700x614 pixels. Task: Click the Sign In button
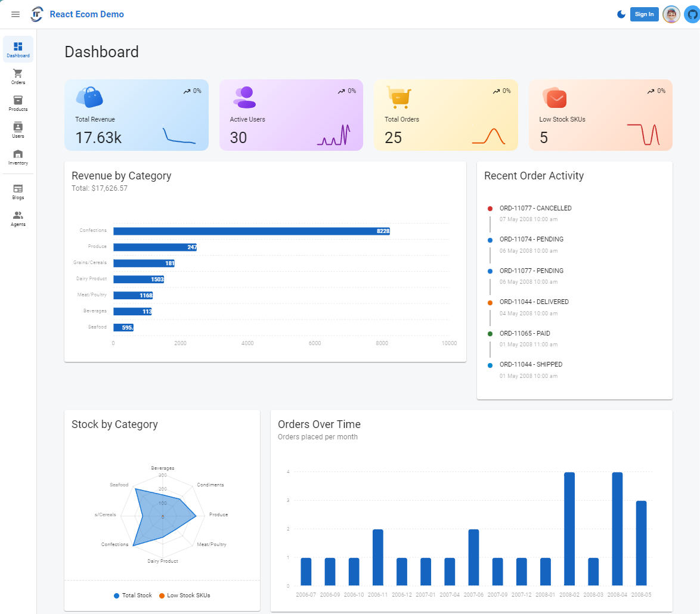click(x=644, y=14)
